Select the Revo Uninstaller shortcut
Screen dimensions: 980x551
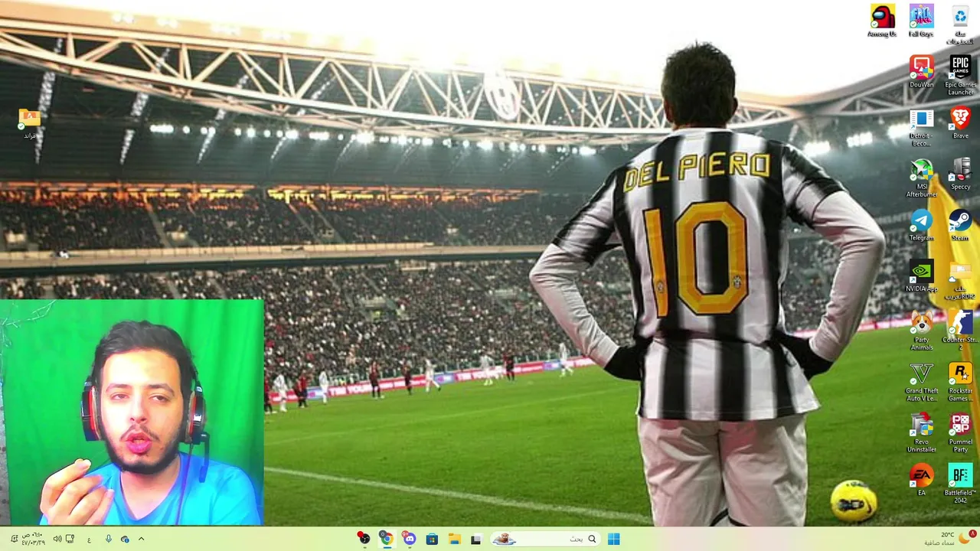click(921, 433)
